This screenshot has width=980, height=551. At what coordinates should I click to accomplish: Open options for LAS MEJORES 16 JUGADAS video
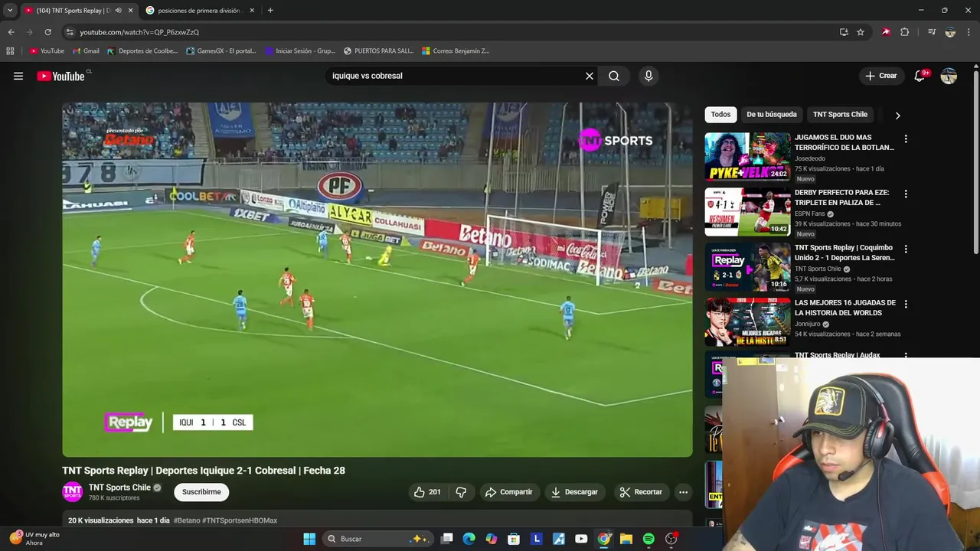point(906,305)
